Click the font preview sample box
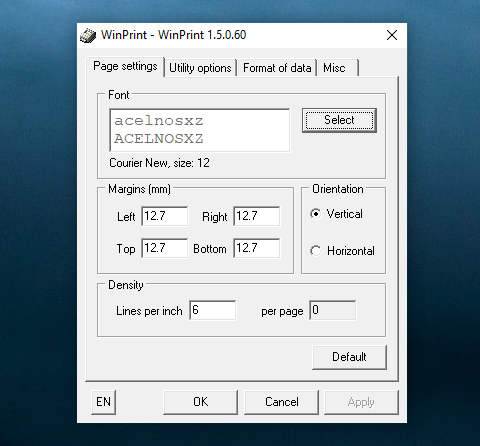The width and height of the screenshot is (480, 446). pyautogui.click(x=200, y=130)
